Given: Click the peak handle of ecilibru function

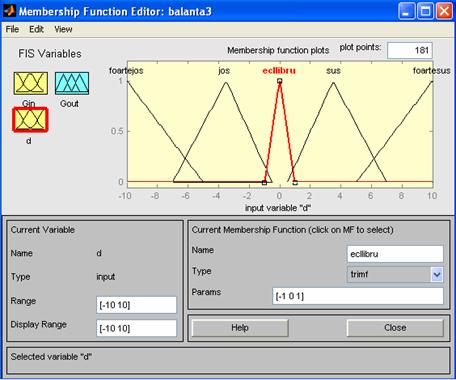Looking at the screenshot, I should (280, 81).
